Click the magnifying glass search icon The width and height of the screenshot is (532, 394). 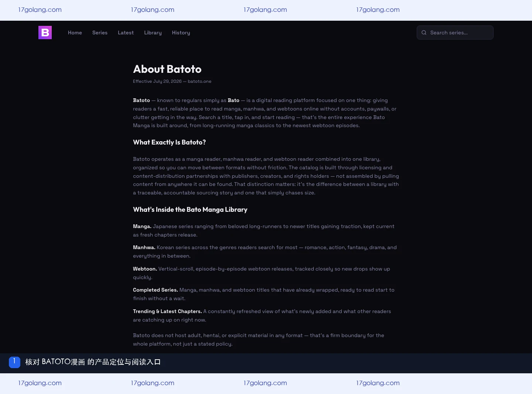point(424,33)
